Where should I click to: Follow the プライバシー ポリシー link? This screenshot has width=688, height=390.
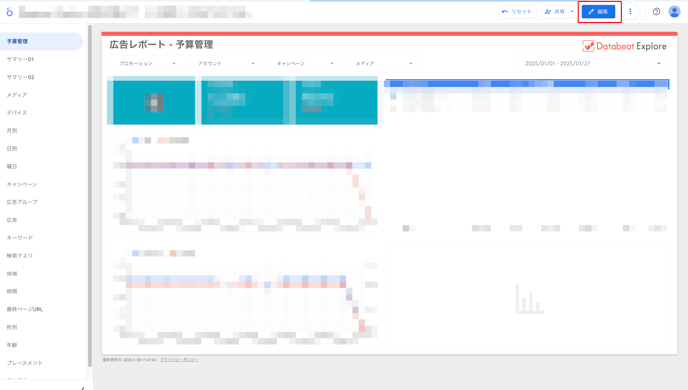point(179,360)
